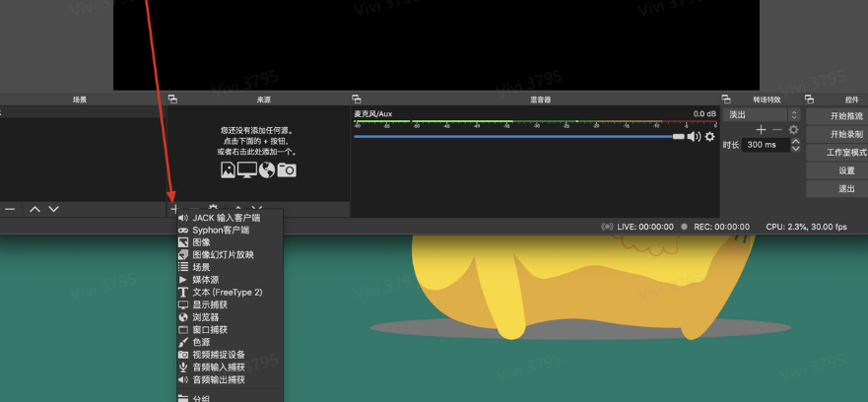The height and width of the screenshot is (402, 868).
Task: Select 场景 in the add-source menu
Action: [x=230, y=267]
